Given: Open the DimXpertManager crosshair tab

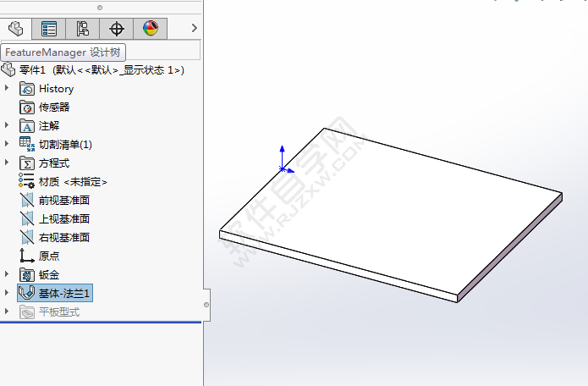Looking at the screenshot, I should pos(117,29).
